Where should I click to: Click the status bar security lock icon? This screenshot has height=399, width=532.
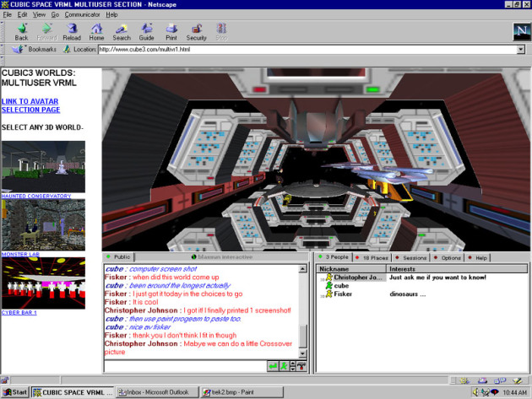(x=4, y=380)
